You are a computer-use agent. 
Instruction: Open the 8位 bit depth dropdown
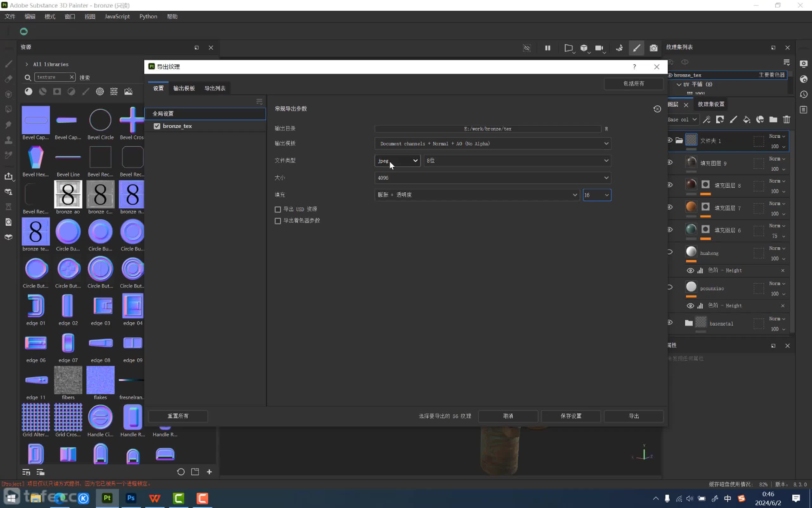tap(517, 161)
